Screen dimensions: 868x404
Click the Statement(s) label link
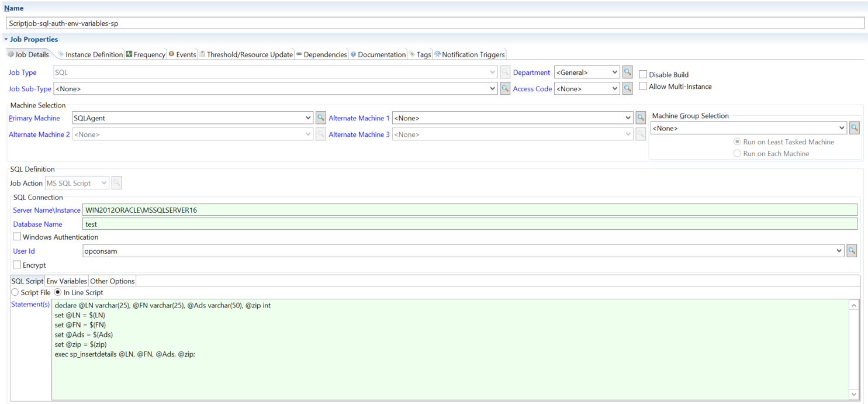pyautogui.click(x=30, y=305)
